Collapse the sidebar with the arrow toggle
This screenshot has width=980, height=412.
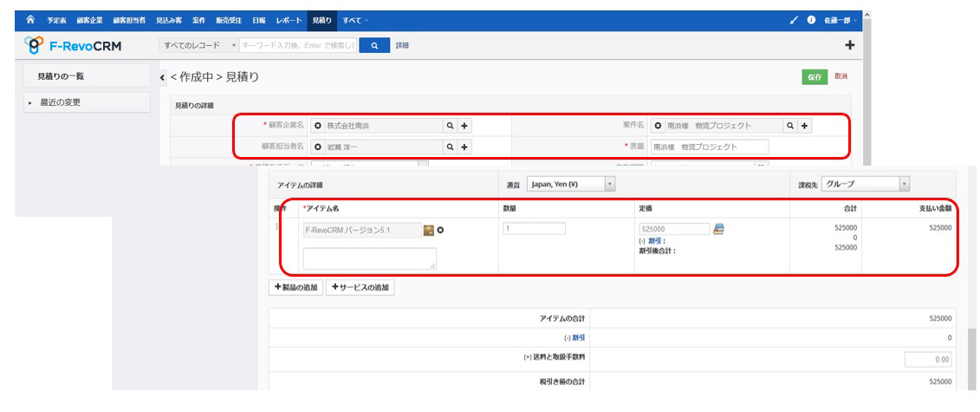163,77
